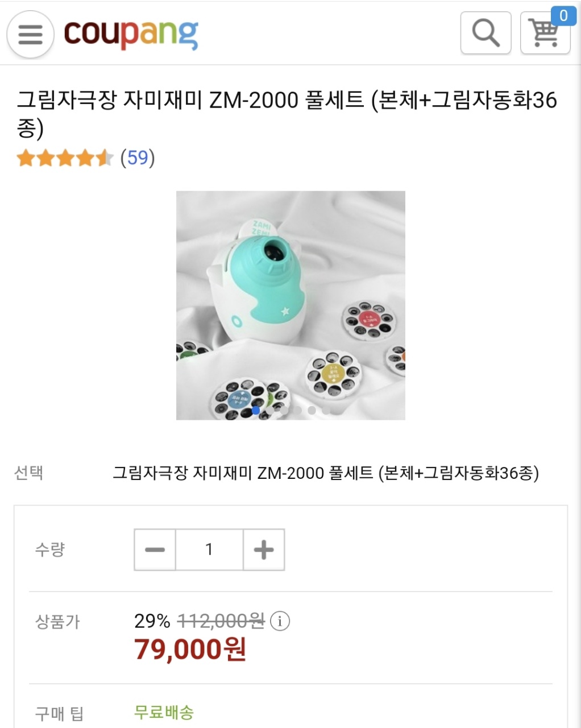
Task: Click the cart item count badge
Action: pyautogui.click(x=563, y=15)
